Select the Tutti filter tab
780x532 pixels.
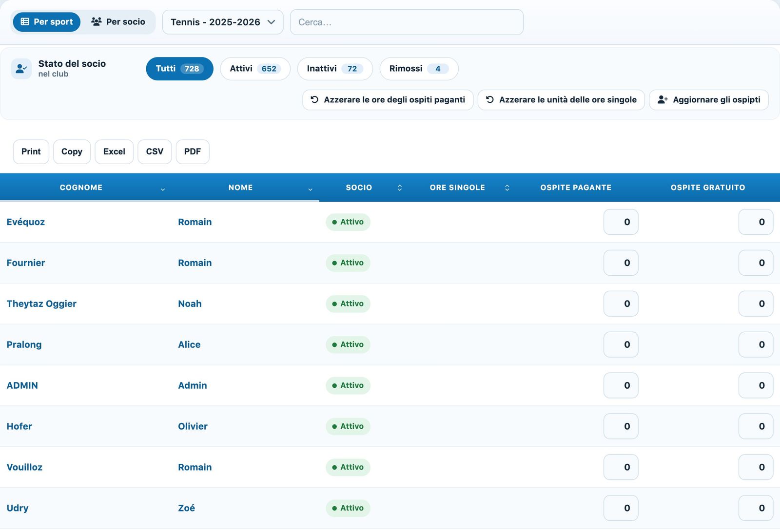[179, 69]
